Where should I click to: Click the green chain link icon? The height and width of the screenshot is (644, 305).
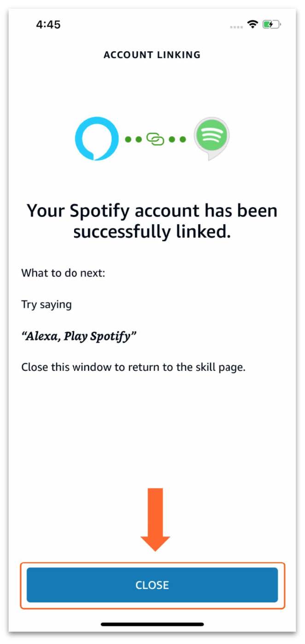tap(155, 139)
